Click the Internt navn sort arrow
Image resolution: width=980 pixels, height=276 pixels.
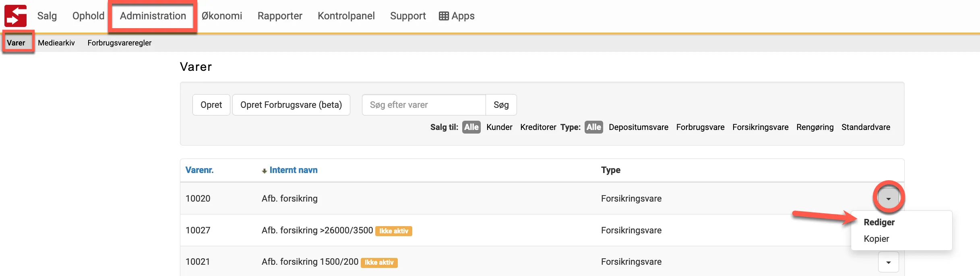(264, 171)
